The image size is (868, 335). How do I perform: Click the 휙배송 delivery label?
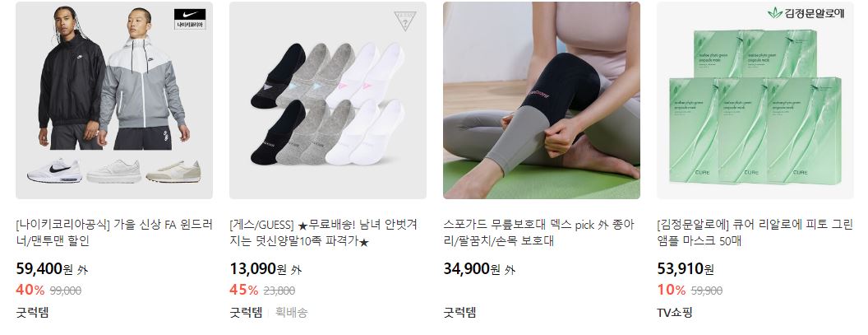click(291, 312)
